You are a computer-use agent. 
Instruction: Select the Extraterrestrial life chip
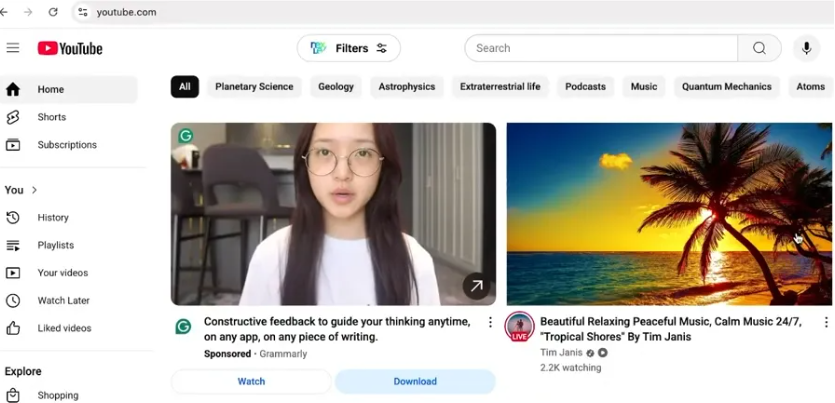[500, 87]
